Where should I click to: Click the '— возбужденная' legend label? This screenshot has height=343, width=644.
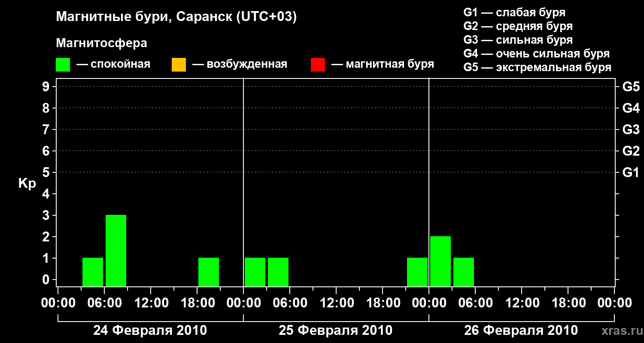tap(240, 65)
